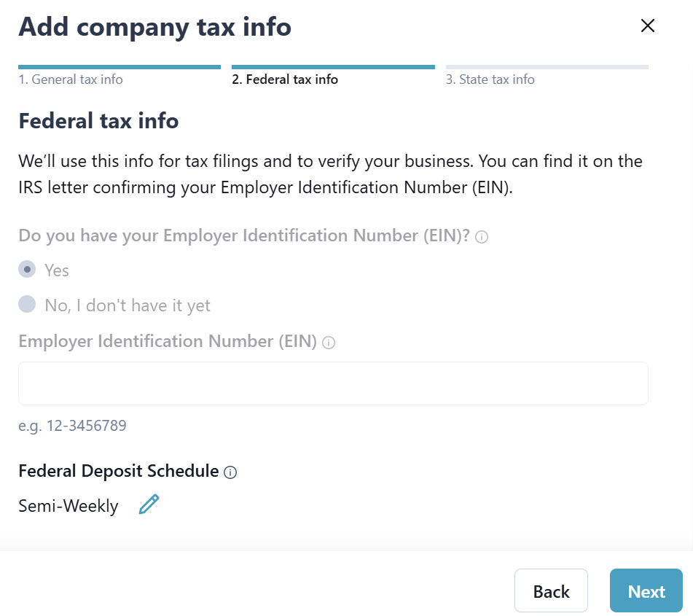Close the Add company tax info dialog
The image size is (693, 616).
[x=647, y=26]
